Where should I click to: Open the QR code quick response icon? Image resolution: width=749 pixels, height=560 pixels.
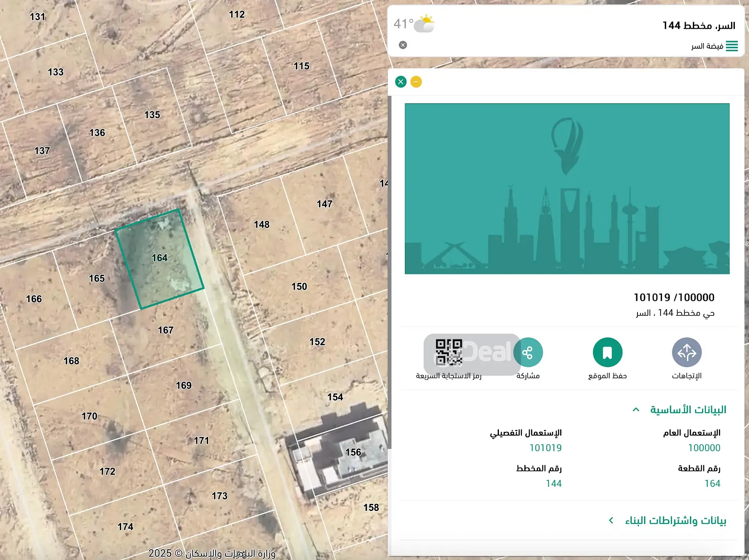click(449, 352)
